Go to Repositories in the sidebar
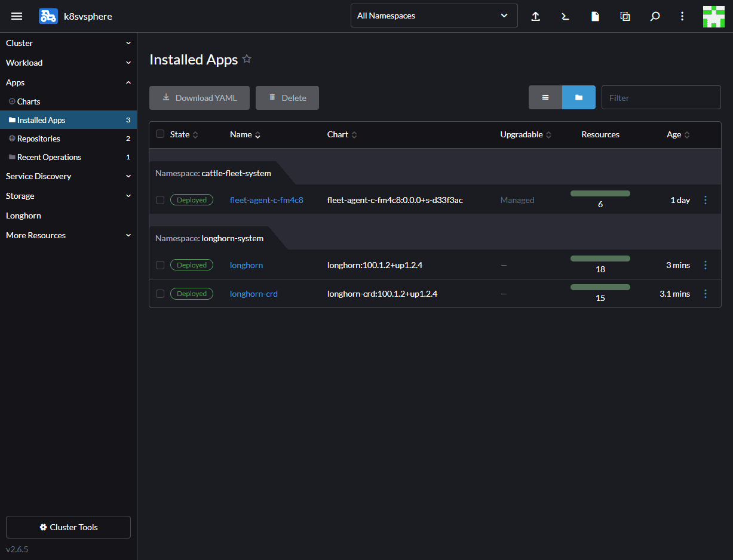The image size is (733, 560). pyautogui.click(x=39, y=139)
